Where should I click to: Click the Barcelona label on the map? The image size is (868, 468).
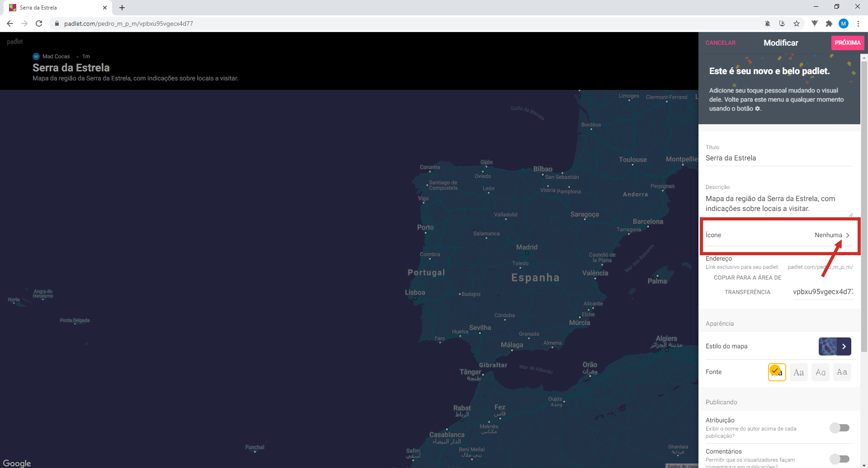648,222
